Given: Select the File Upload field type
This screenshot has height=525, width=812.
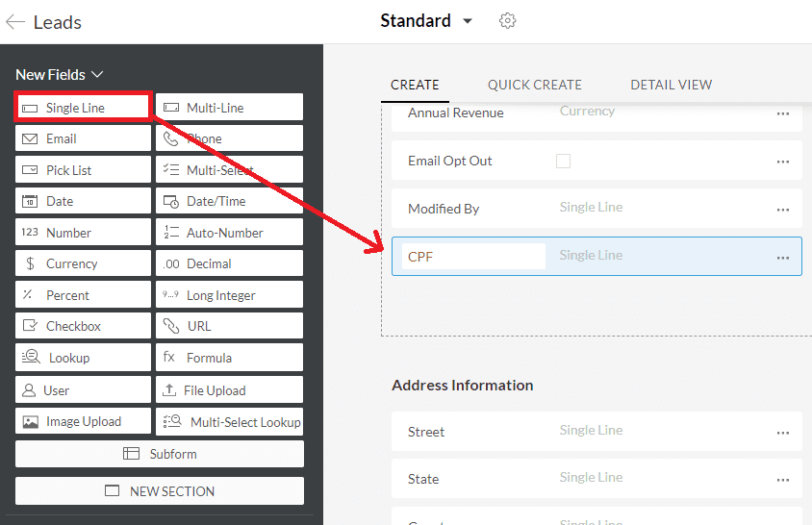Looking at the screenshot, I should (x=229, y=389).
